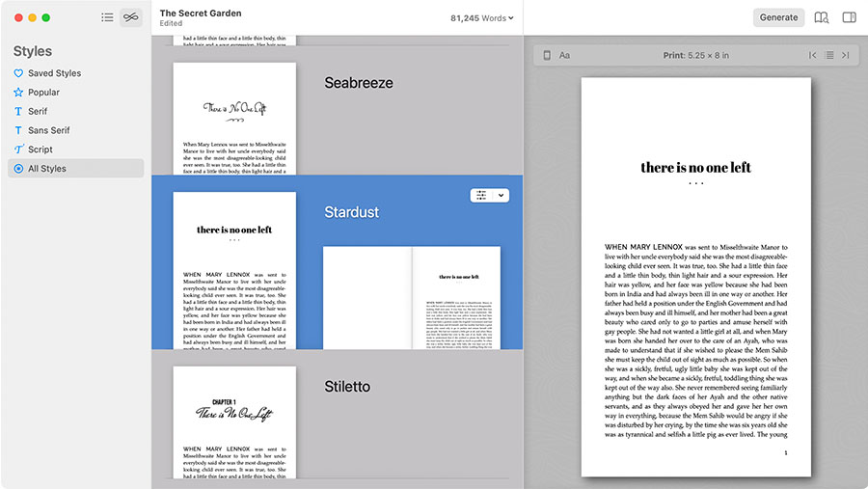868x489 pixels.
Task: Select the Seabreeze style thumbnail
Action: pyautogui.click(x=234, y=119)
